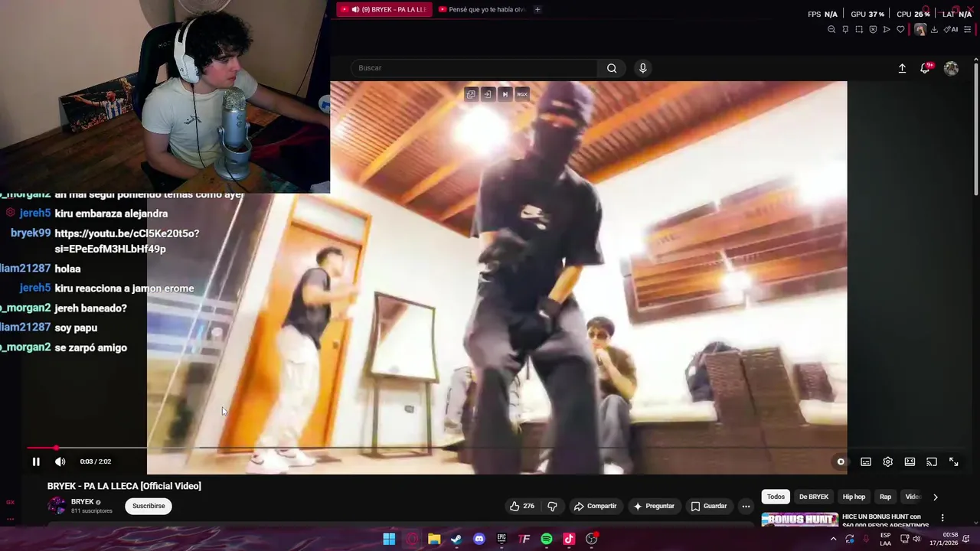Open the YouTube upload/create icon

coord(902,68)
